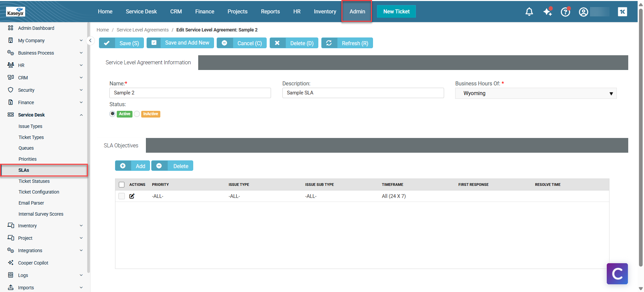Add a new SLA objective
The width and height of the screenshot is (644, 292).
[132, 166]
